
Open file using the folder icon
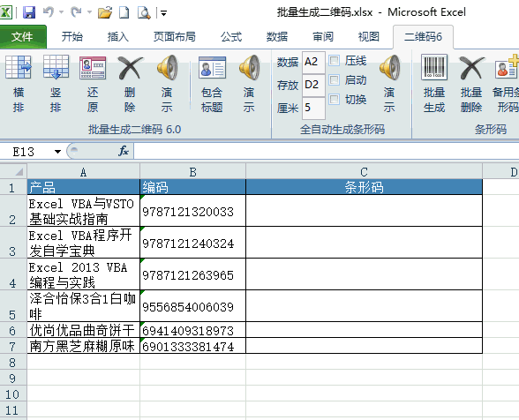pos(105,12)
